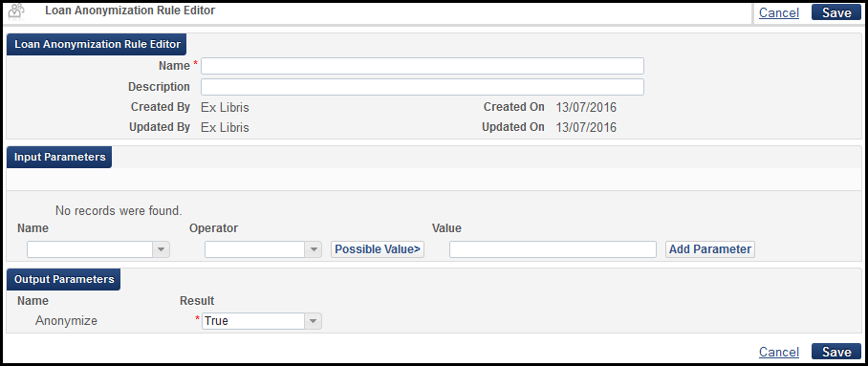Click the arrow on the parameter Name combo box

tap(162, 249)
